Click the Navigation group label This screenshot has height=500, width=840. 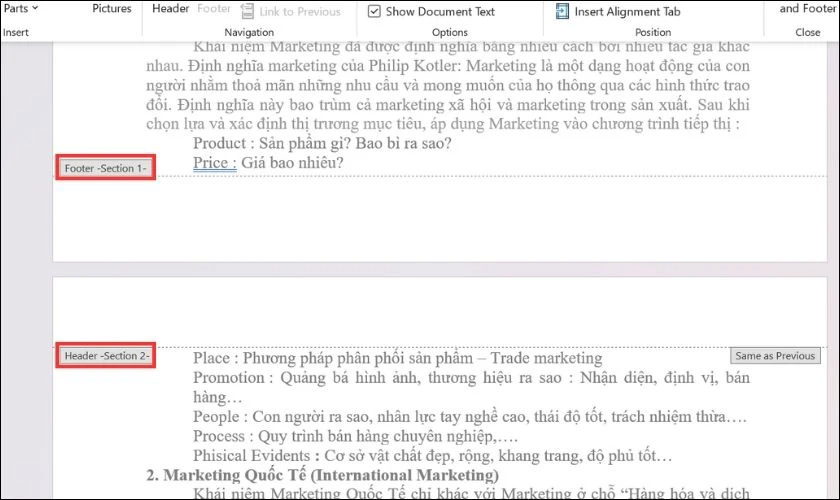(249, 32)
